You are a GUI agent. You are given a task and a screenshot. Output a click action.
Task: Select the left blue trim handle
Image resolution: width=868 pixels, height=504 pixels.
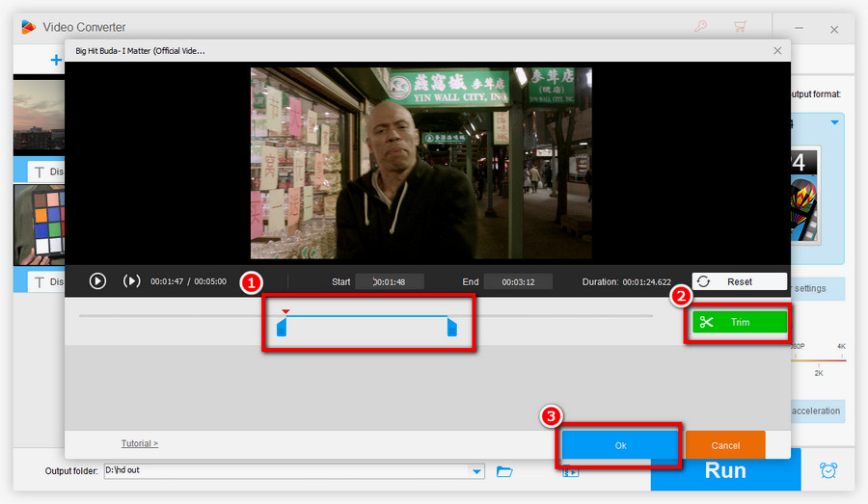[282, 327]
